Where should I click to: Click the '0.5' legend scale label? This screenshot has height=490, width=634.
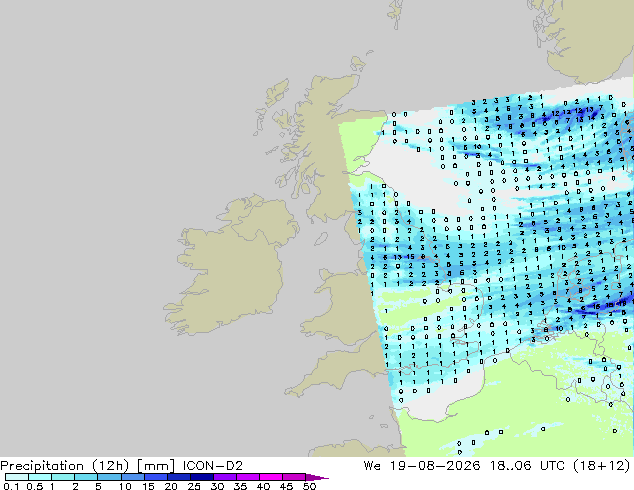(34, 486)
